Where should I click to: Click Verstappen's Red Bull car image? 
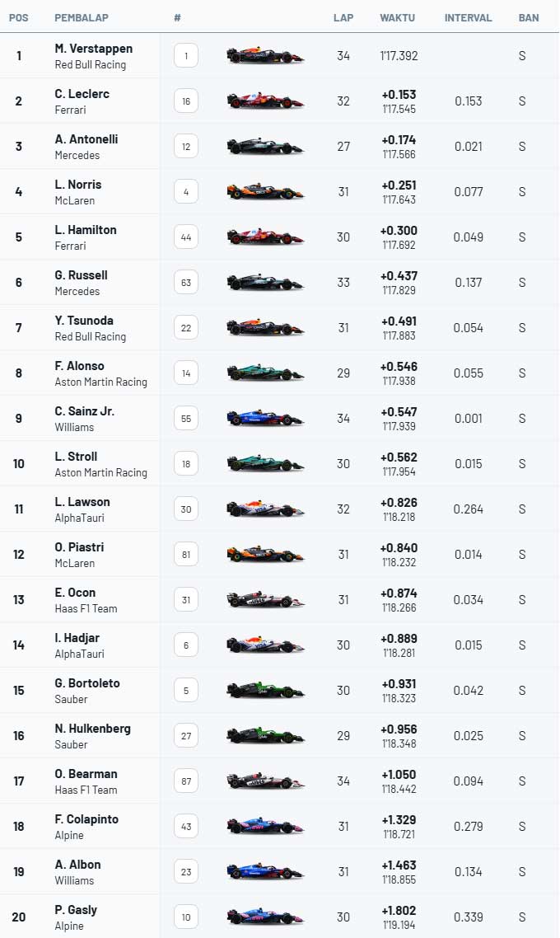[265, 56]
